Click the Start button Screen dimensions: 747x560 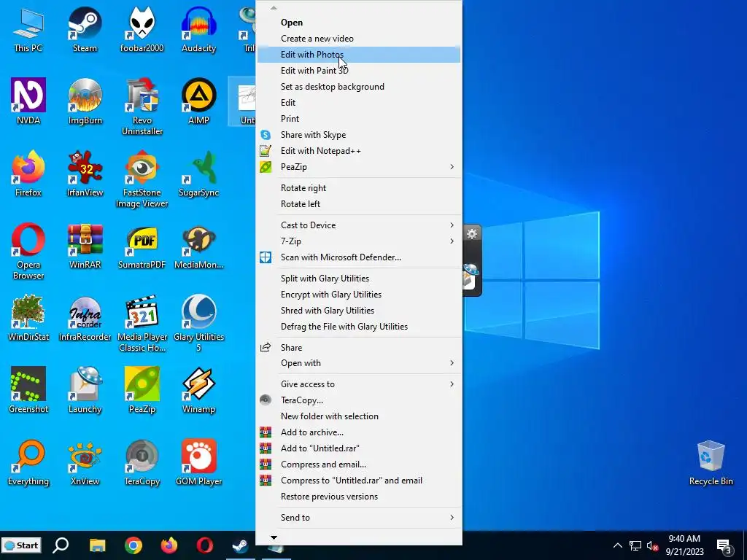[x=21, y=545]
